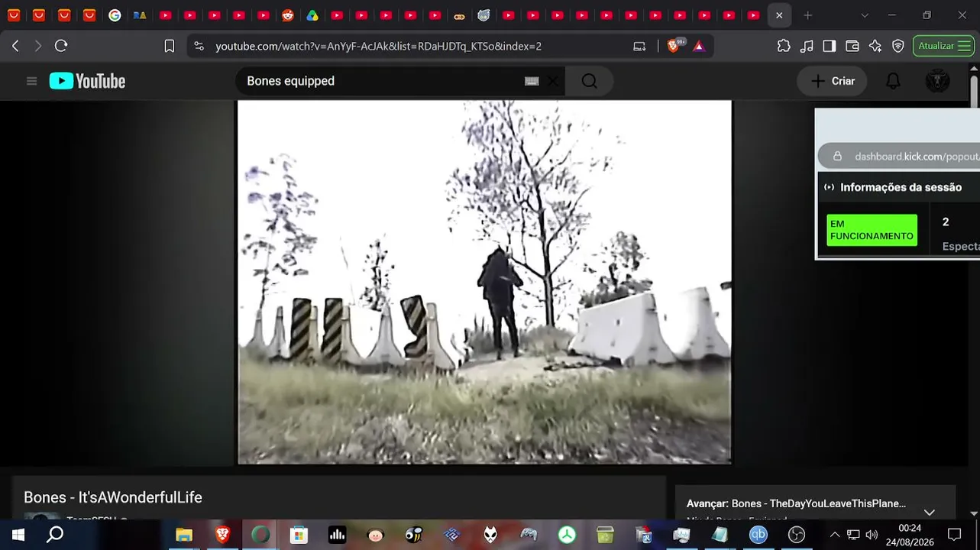Image resolution: width=980 pixels, height=550 pixels.
Task: Open the Brave Shields lion icon
Action: pyautogui.click(x=674, y=46)
